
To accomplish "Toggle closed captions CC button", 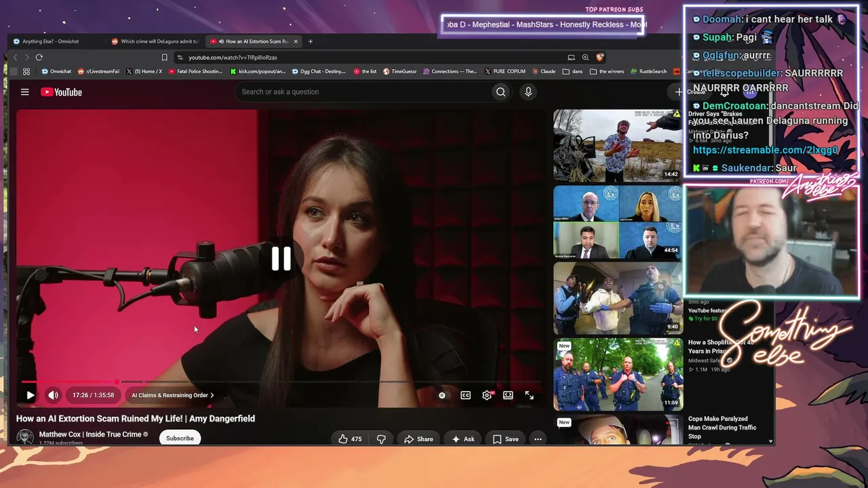I will (466, 395).
